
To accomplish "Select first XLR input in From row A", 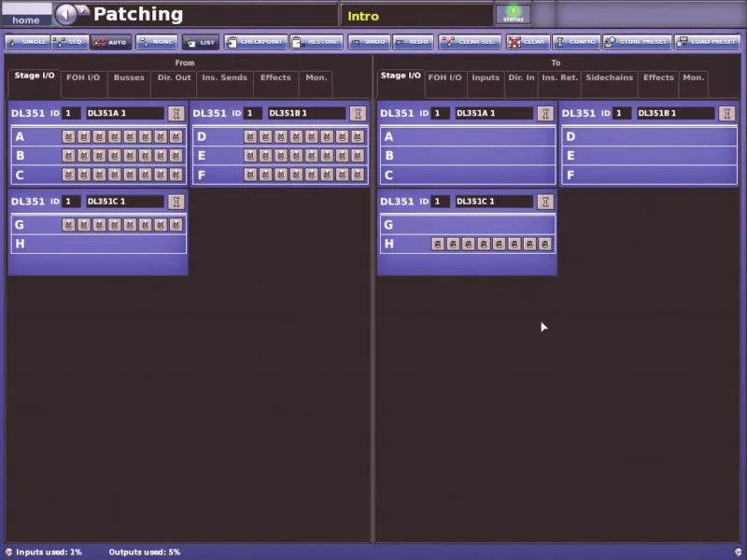I will [68, 137].
